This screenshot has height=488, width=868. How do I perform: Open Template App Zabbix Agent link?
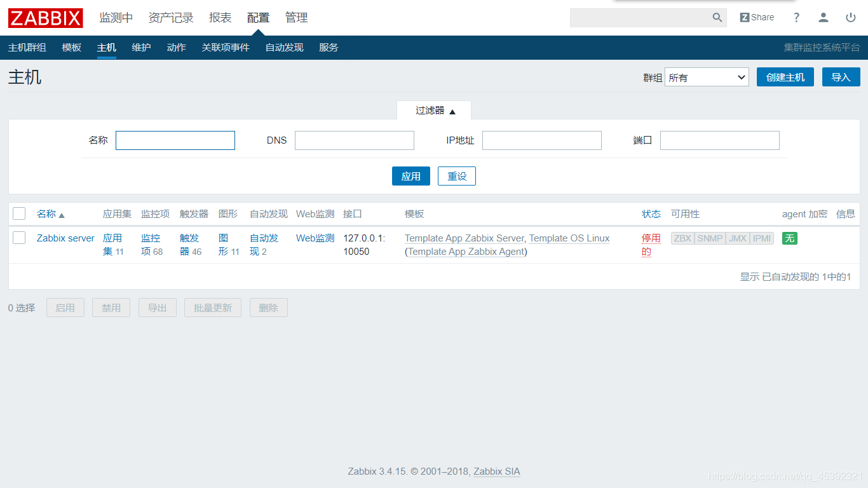[x=466, y=252]
